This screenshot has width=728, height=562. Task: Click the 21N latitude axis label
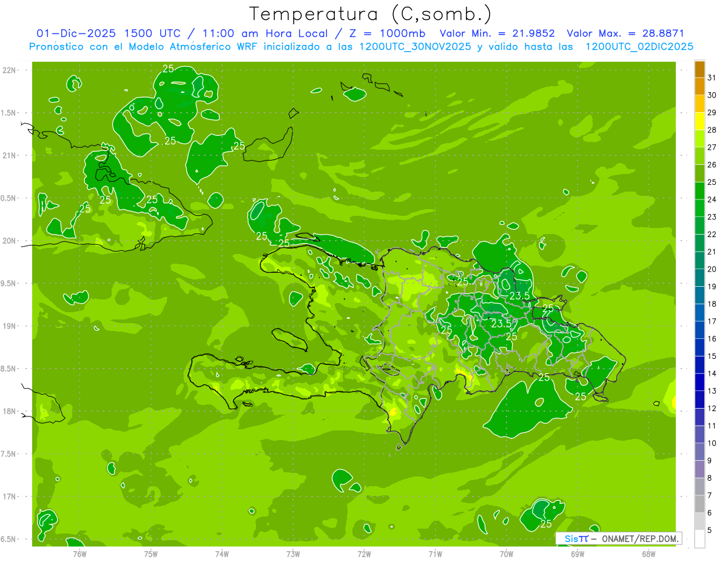[10, 155]
